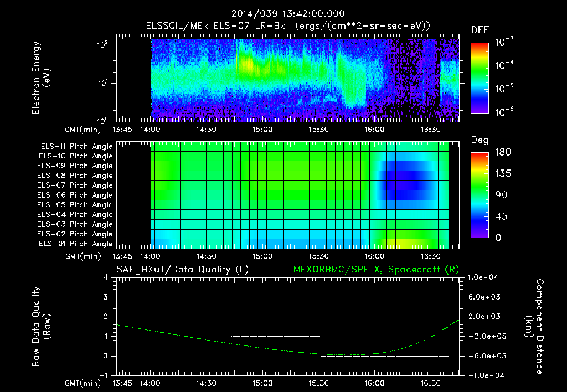Click 15:30 tick under the pitch angle panel
The height and width of the screenshot is (392, 567).
[x=318, y=256]
